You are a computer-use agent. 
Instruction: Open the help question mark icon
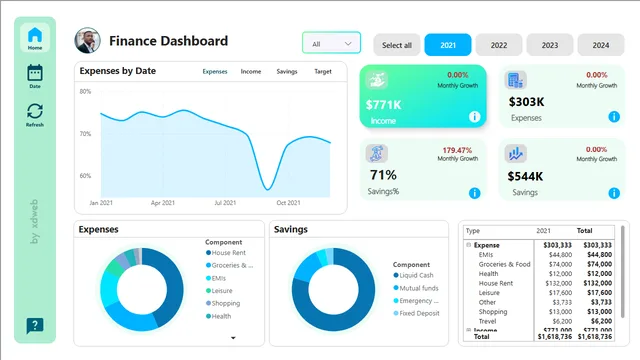coord(35,326)
